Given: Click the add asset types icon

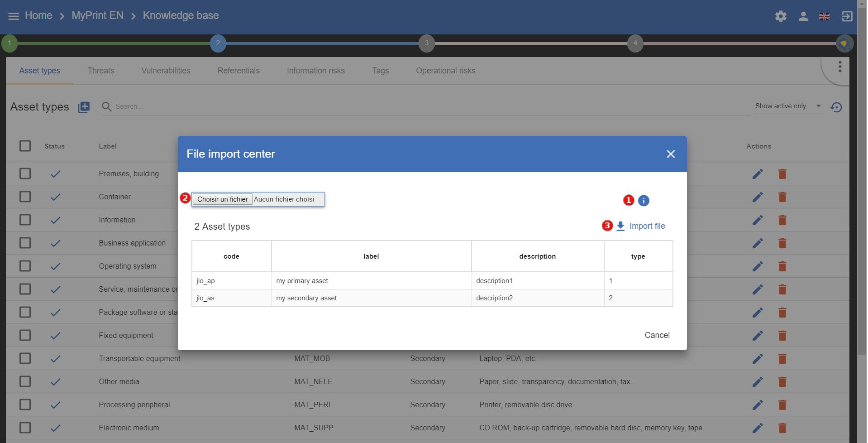Looking at the screenshot, I should [x=84, y=107].
